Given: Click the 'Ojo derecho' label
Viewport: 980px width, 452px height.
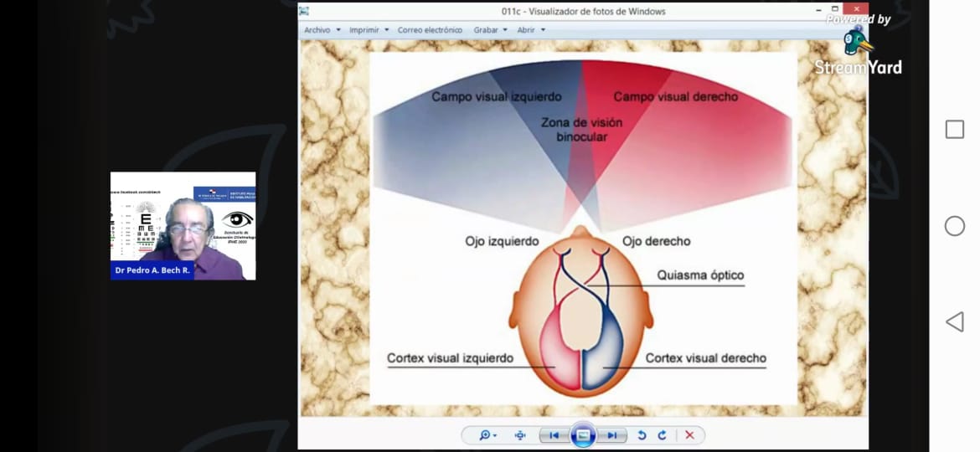Looking at the screenshot, I should tap(656, 241).
